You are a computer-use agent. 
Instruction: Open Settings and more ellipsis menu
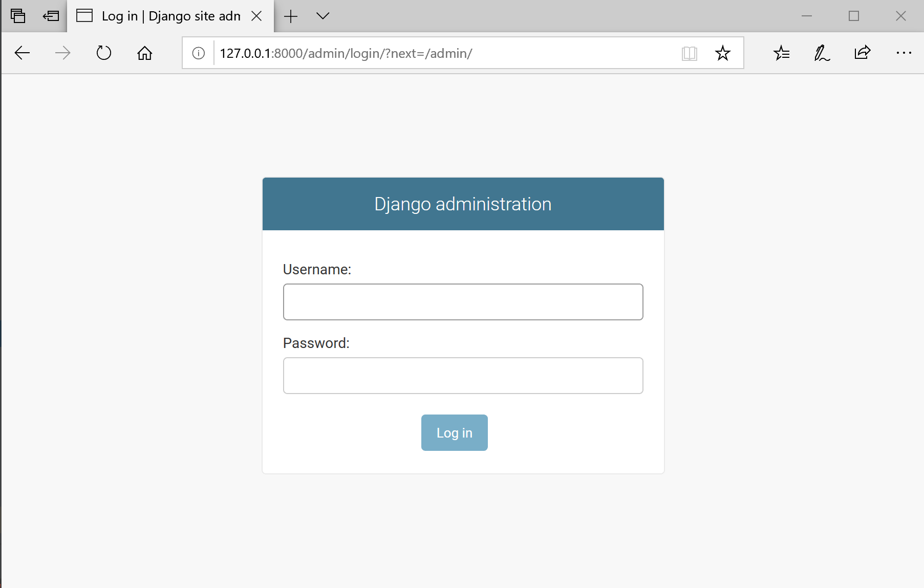pyautogui.click(x=904, y=53)
